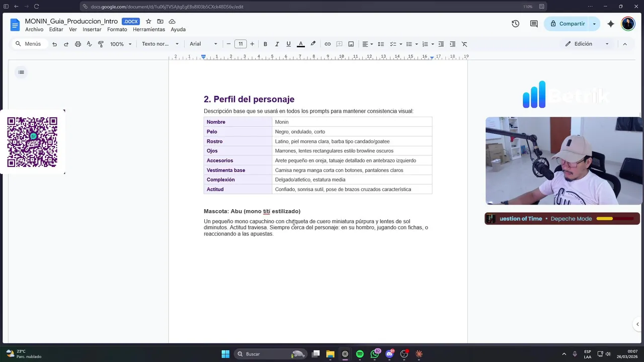Open the Archivo menu

click(x=34, y=30)
